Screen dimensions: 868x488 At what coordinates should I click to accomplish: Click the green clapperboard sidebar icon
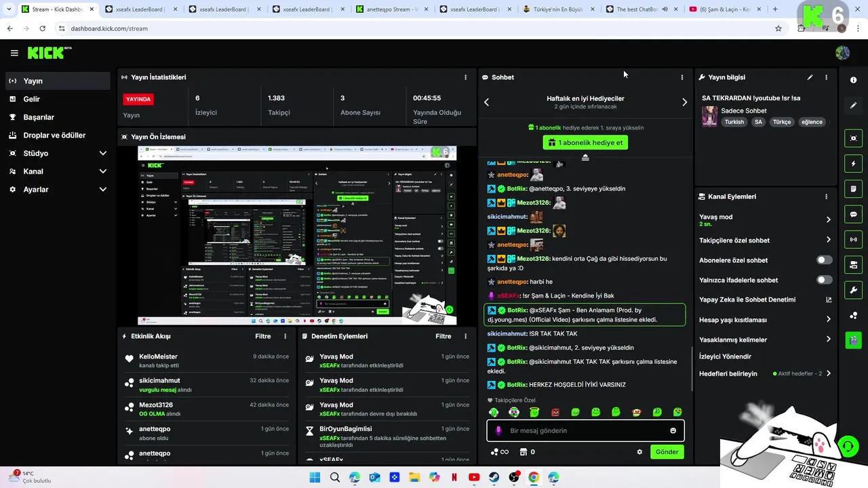(x=853, y=340)
